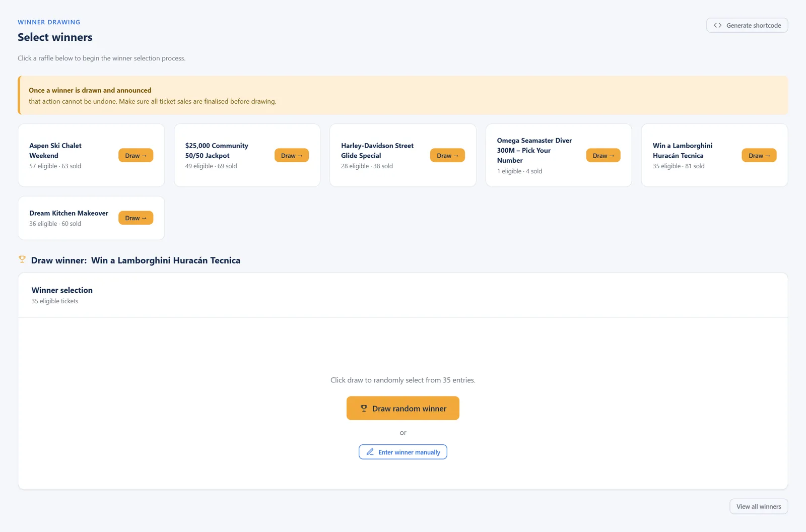806x532 pixels.
Task: Click the '35 eligible tickets' text
Action: (55, 301)
